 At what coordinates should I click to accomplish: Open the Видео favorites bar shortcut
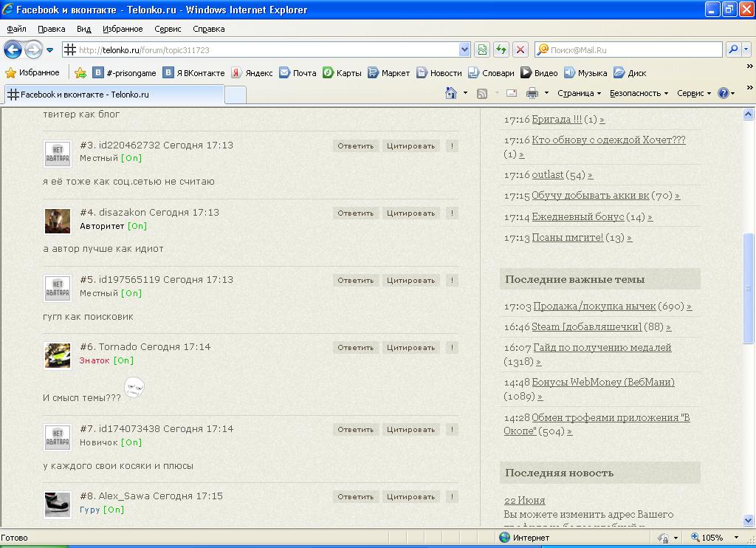point(539,73)
